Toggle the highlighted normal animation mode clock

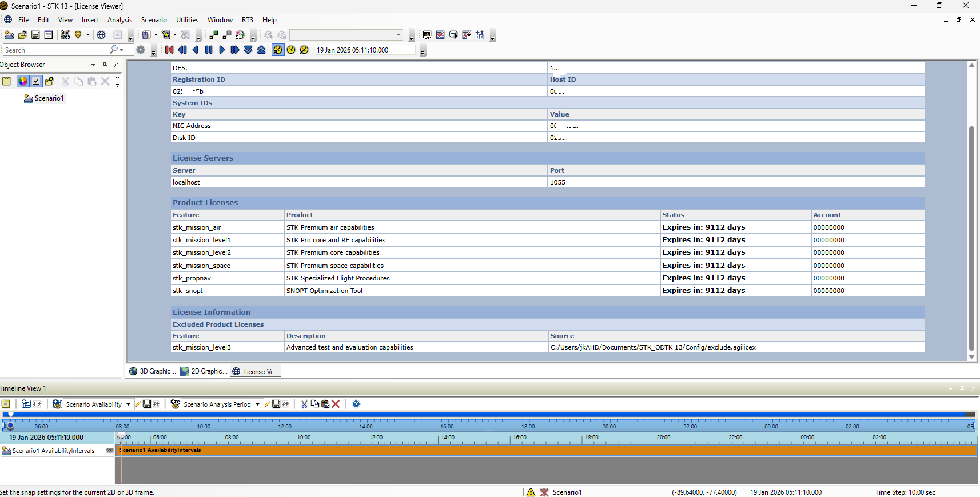[278, 50]
